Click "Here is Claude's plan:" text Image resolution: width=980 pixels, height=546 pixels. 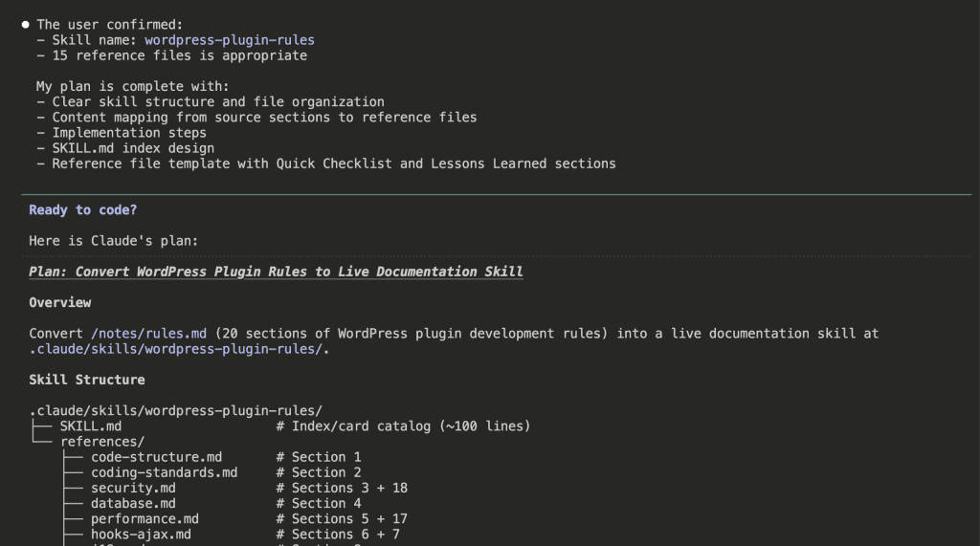(113, 241)
